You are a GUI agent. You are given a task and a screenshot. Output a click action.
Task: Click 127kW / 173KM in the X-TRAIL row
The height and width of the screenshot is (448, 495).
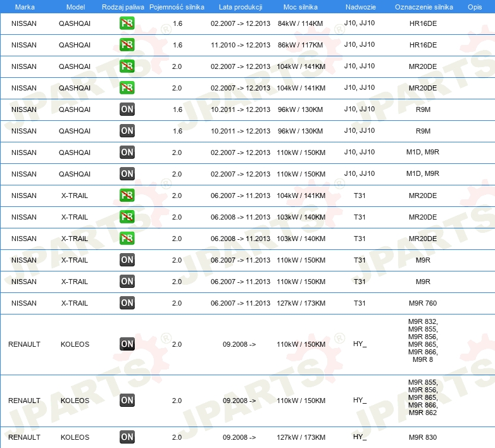[301, 303]
